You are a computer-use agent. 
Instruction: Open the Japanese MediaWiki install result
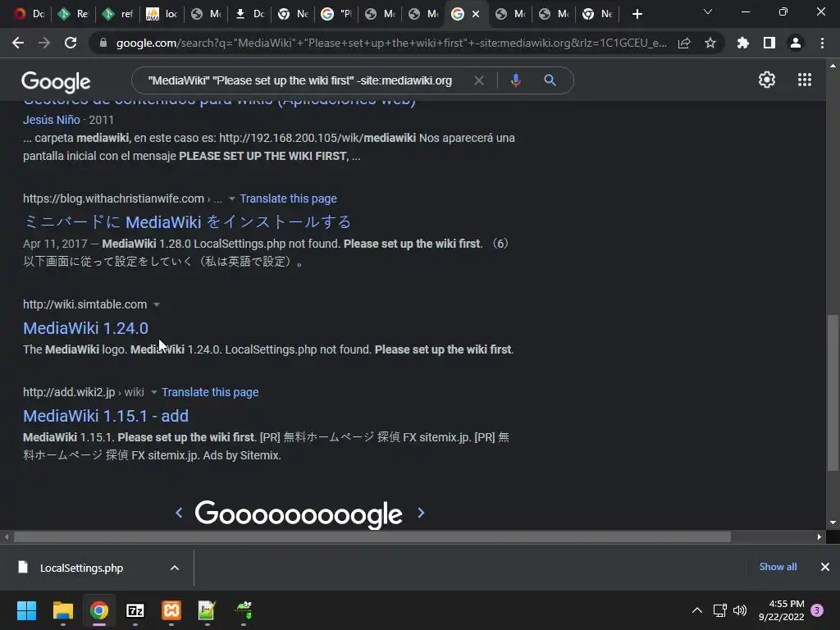[187, 222]
